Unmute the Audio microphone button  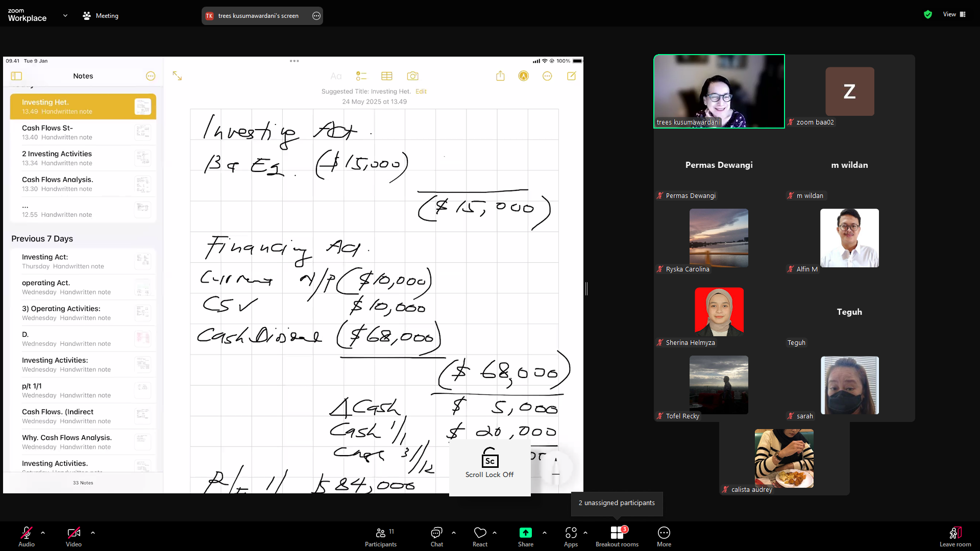pos(27,536)
